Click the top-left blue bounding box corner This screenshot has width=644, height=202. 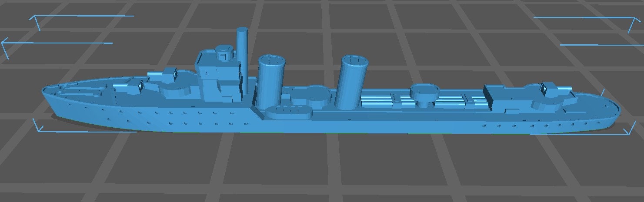click(x=35, y=18)
